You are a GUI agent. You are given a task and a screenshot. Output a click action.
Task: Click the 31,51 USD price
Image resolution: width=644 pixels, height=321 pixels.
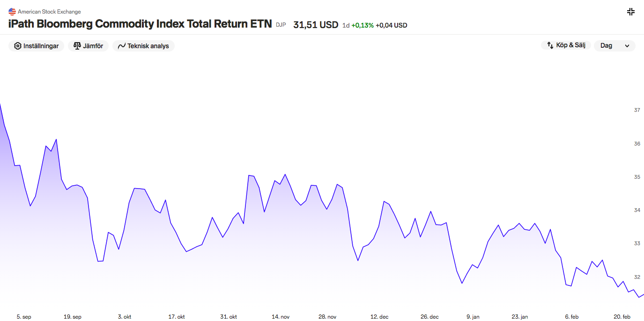pos(316,25)
